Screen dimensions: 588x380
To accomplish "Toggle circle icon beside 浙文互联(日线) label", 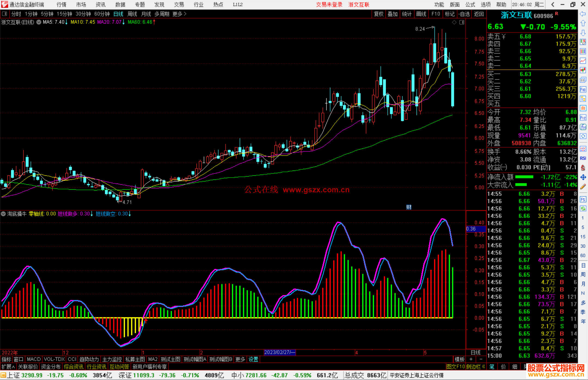I will coord(39,22).
